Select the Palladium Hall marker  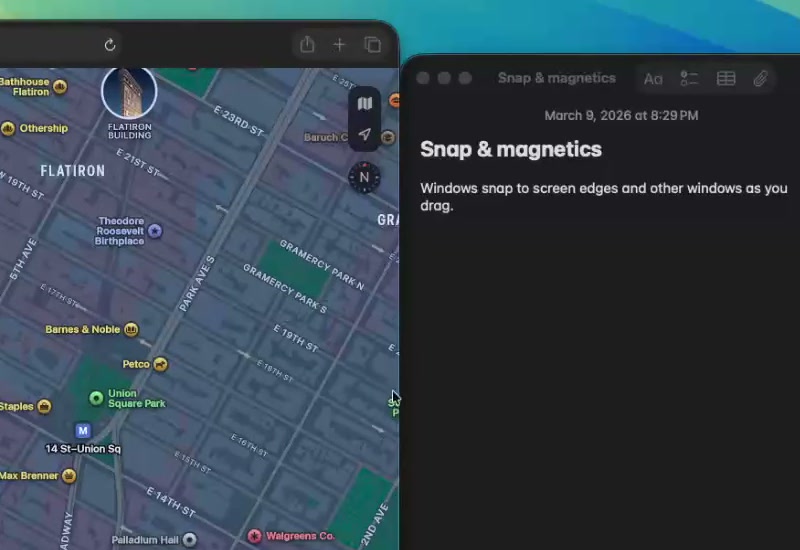189,539
